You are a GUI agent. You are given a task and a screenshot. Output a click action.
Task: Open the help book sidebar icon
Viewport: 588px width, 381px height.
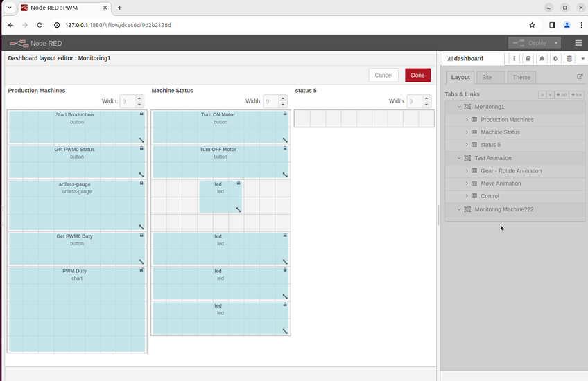[x=528, y=59]
